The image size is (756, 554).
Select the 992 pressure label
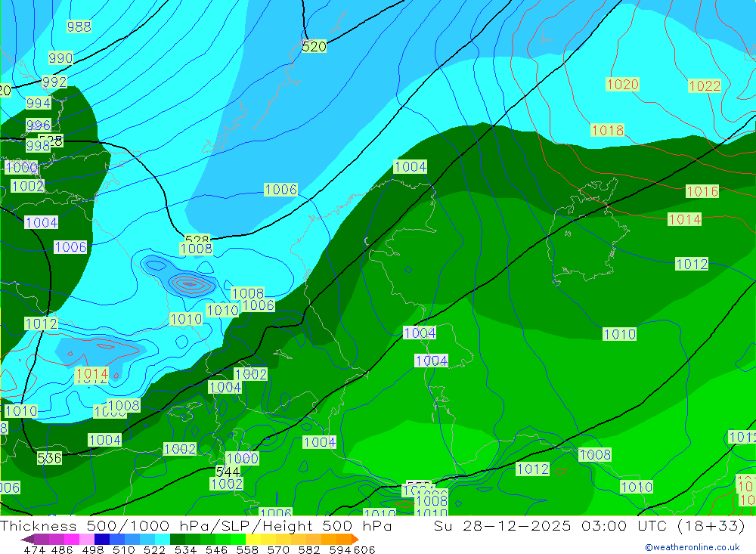click(x=54, y=82)
